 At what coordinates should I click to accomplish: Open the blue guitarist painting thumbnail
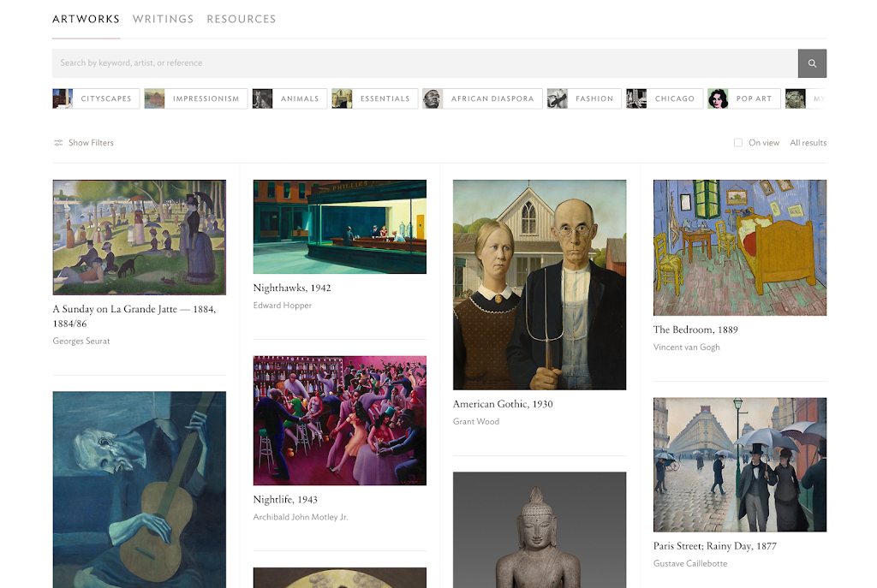pyautogui.click(x=140, y=489)
